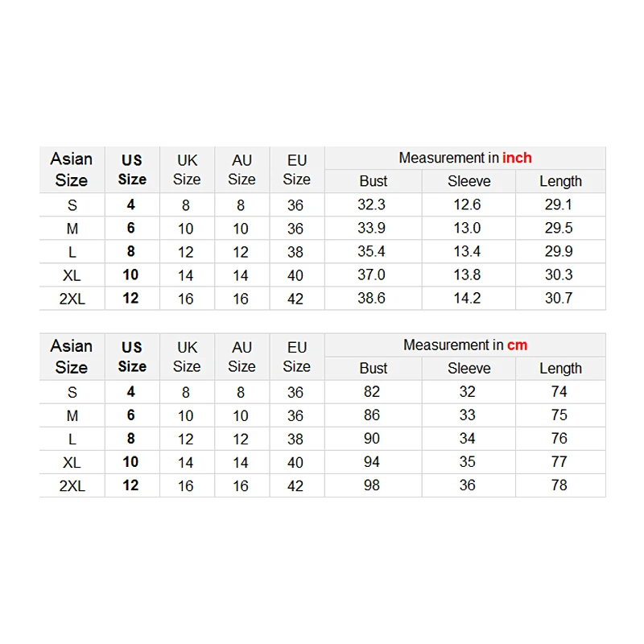
Task: Select the 98 cm bust measurement
Action: pyautogui.click(x=372, y=485)
